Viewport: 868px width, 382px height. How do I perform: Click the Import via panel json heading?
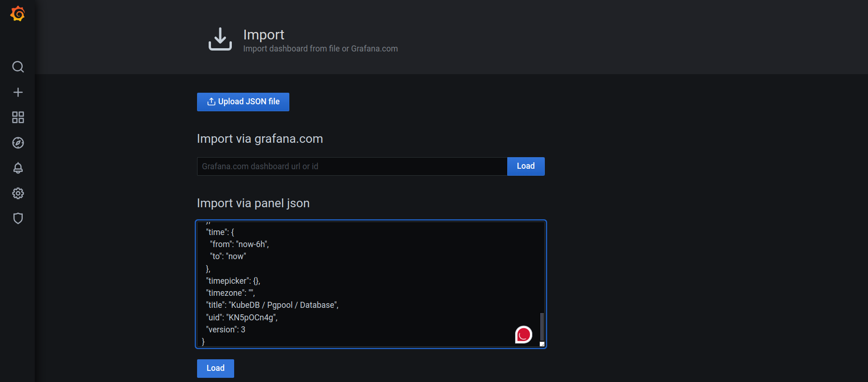tap(253, 203)
